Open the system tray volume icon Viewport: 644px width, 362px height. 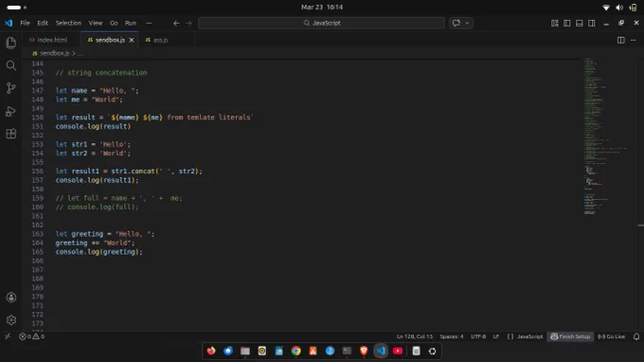pos(619,7)
